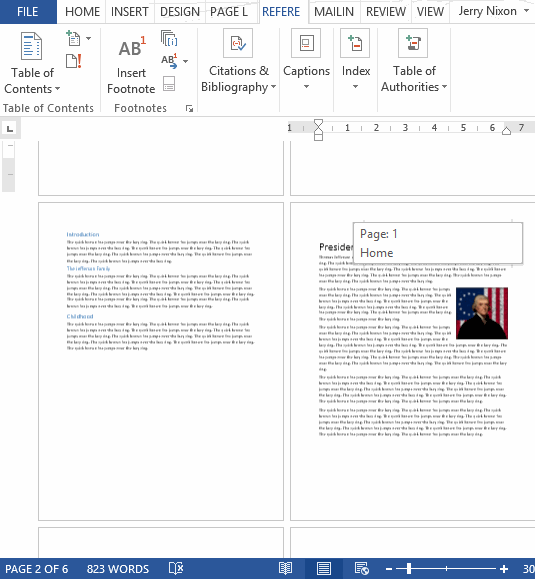Click the Insert Footnote button
The height and width of the screenshot is (579, 535).
coord(131,65)
